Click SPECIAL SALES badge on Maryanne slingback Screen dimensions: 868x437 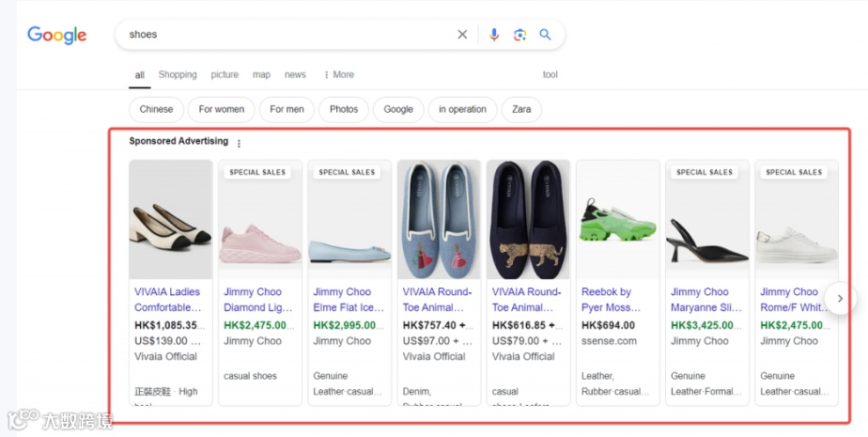[x=705, y=172]
